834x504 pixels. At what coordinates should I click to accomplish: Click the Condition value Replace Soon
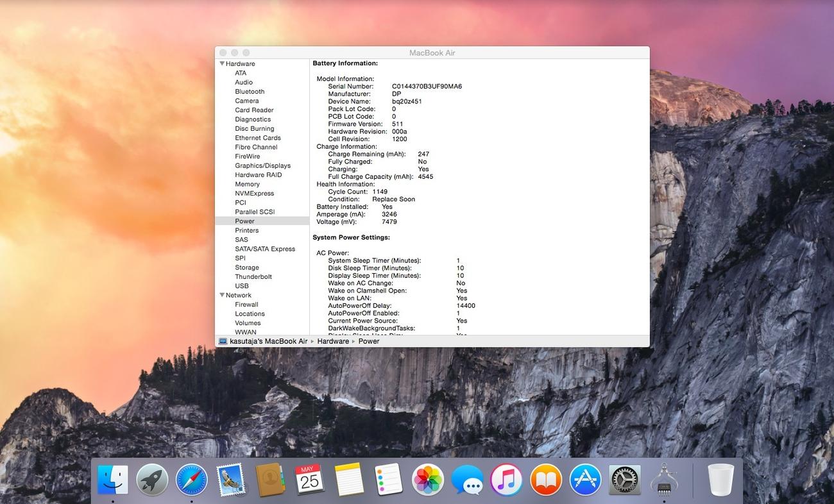pyautogui.click(x=394, y=199)
